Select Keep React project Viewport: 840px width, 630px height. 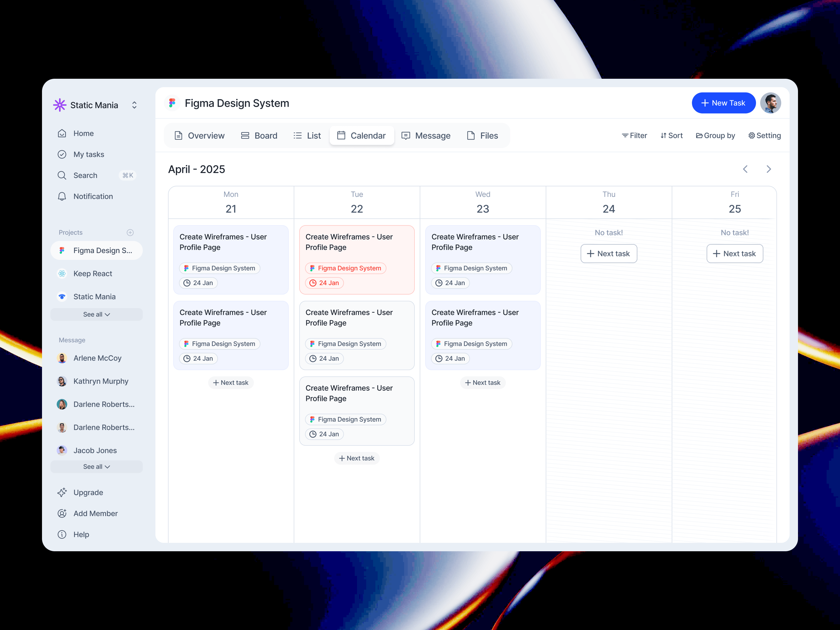tap(96, 274)
